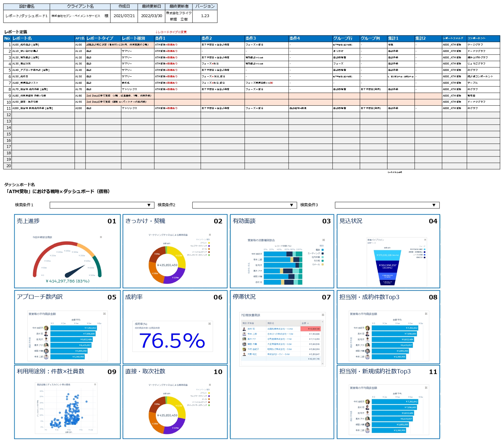This screenshot has height=444, width=504.
Task: Select the レポートタイプ column header
Action: (x=103, y=39)
